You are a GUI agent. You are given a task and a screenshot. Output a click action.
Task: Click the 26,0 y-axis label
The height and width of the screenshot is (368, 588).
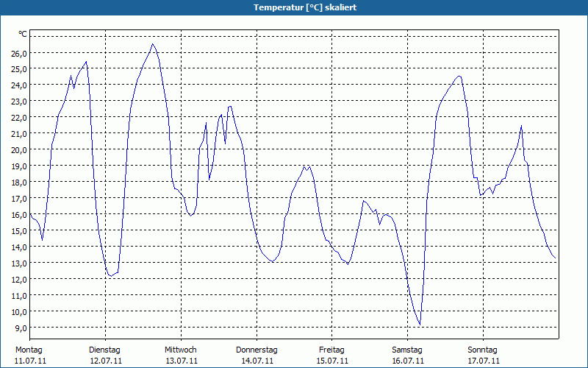tap(19, 53)
